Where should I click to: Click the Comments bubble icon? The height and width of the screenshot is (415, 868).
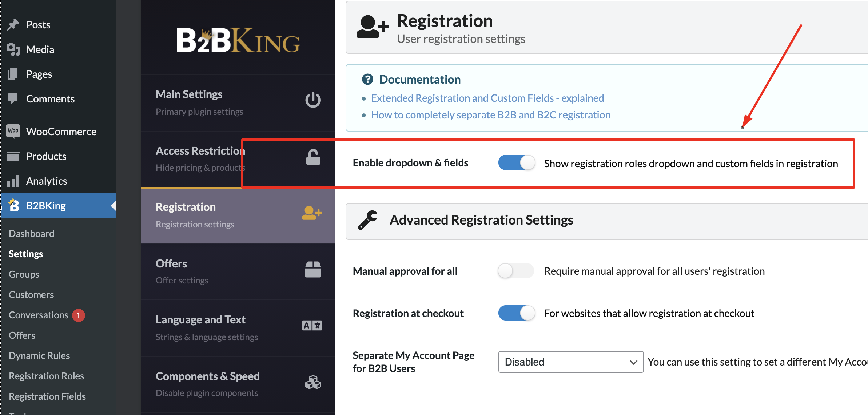coord(13,98)
